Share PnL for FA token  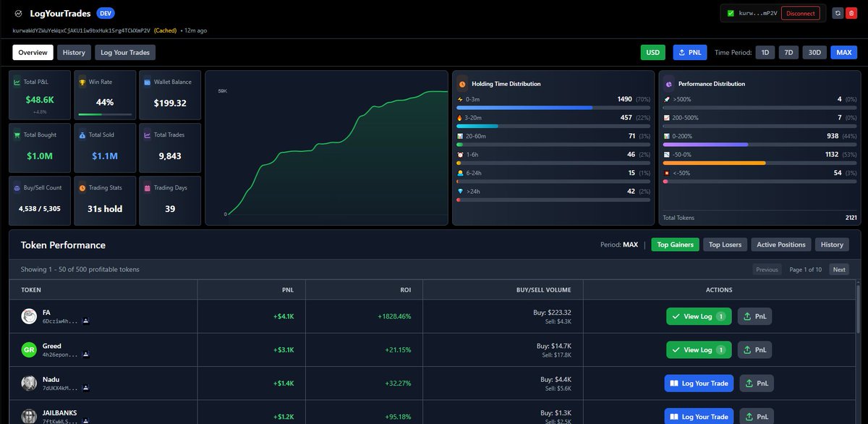[x=755, y=316]
